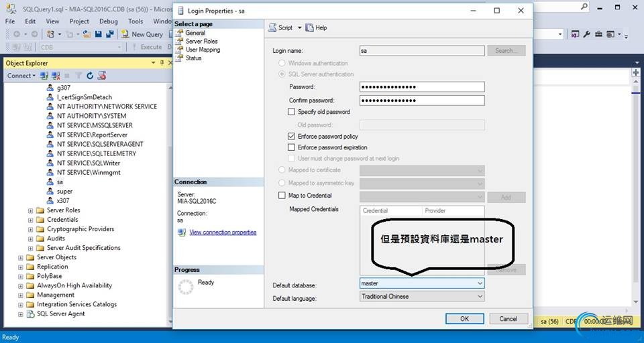Click the Login name text field
This screenshot has height=343, width=644.
point(422,51)
